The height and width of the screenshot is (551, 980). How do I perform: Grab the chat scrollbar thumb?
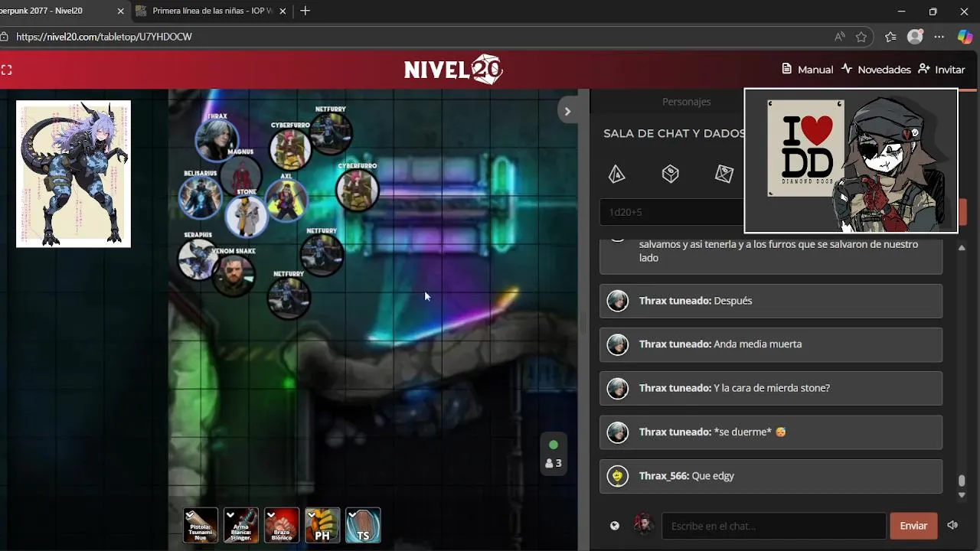(962, 481)
